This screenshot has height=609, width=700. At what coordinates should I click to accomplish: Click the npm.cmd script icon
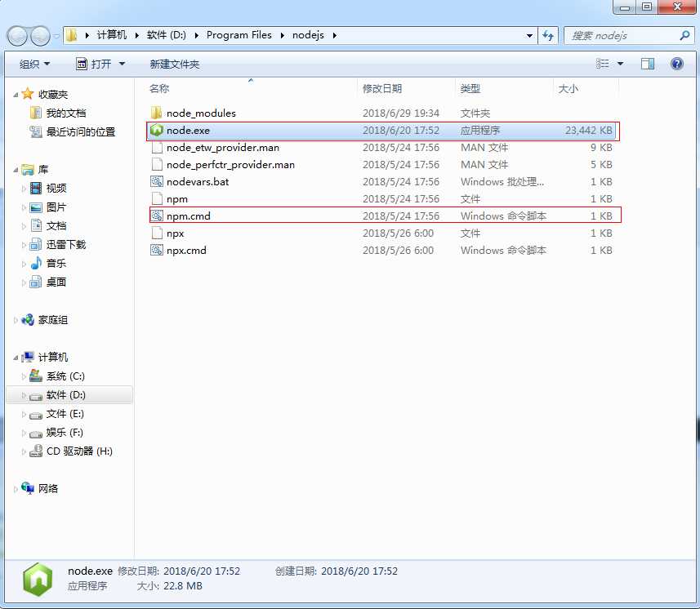(156, 216)
